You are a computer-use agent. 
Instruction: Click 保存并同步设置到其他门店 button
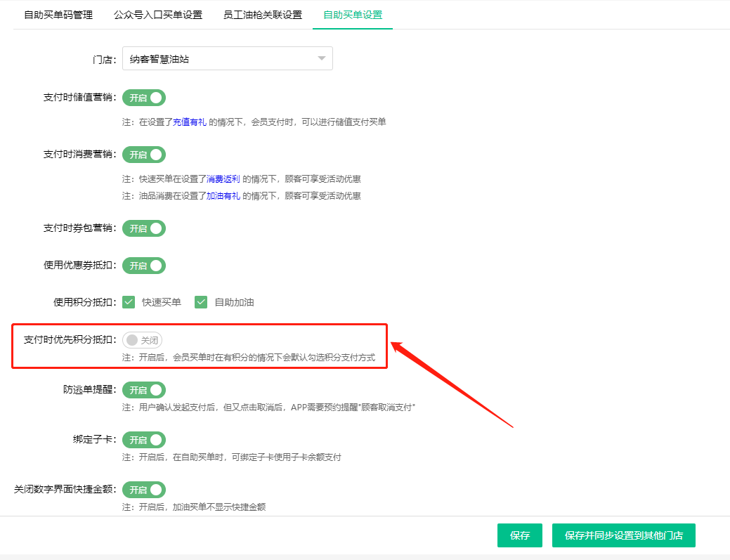[623, 535]
